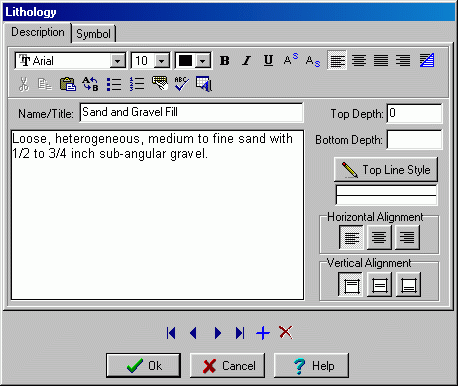458x386 pixels.
Task: Set horizontal alignment to center
Action: (379, 238)
